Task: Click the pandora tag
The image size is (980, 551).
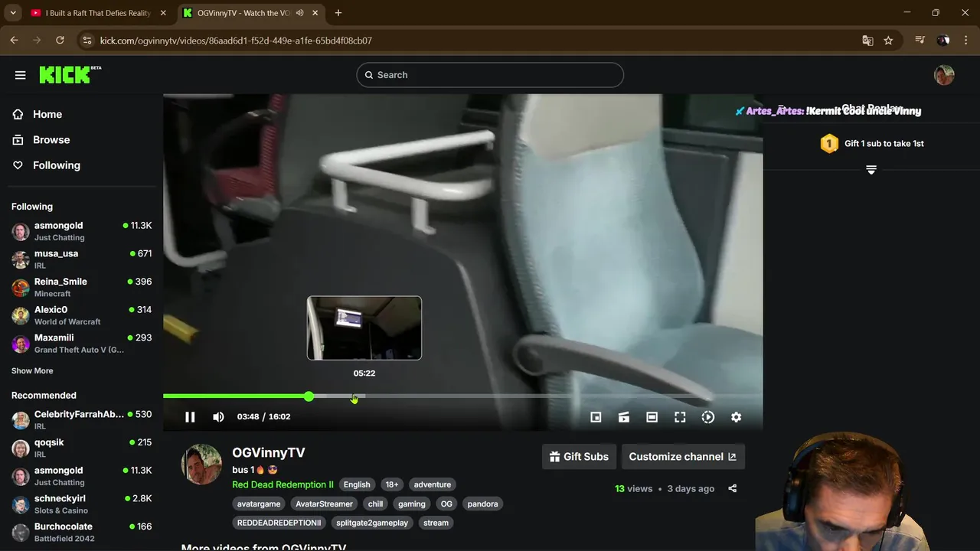Action: 482,504
